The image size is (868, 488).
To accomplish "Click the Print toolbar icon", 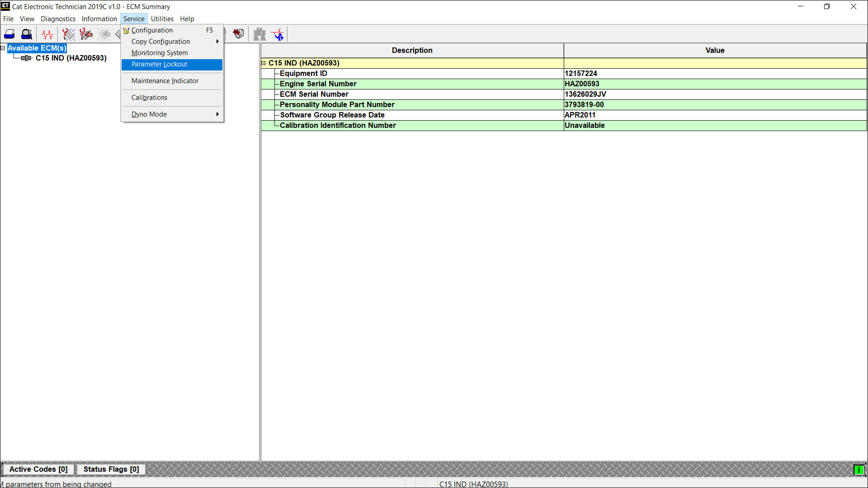I will [9, 34].
